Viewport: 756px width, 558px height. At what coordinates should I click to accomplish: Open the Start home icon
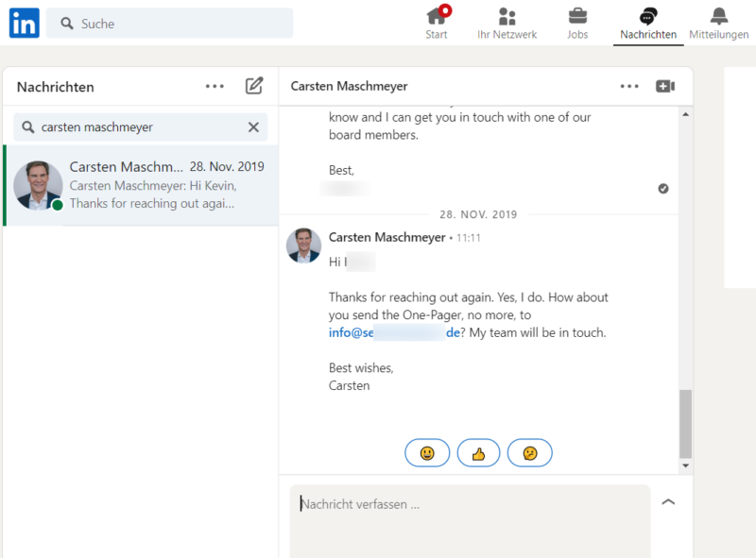(436, 17)
